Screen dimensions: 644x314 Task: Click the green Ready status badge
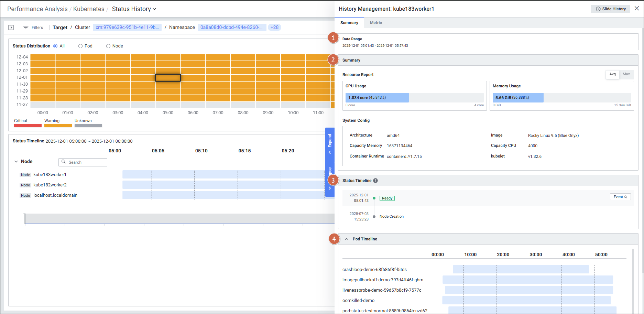click(387, 198)
